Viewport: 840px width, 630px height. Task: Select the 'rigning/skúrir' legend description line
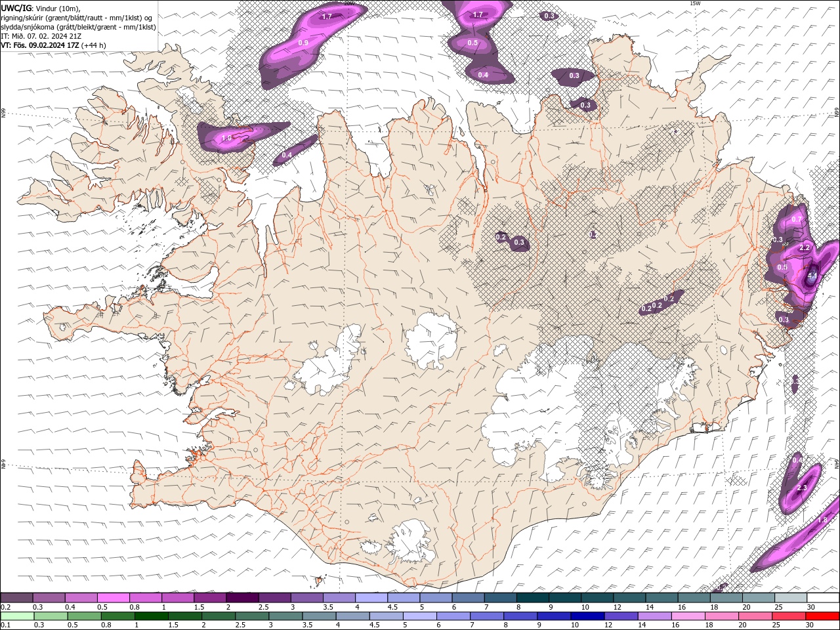click(x=77, y=18)
